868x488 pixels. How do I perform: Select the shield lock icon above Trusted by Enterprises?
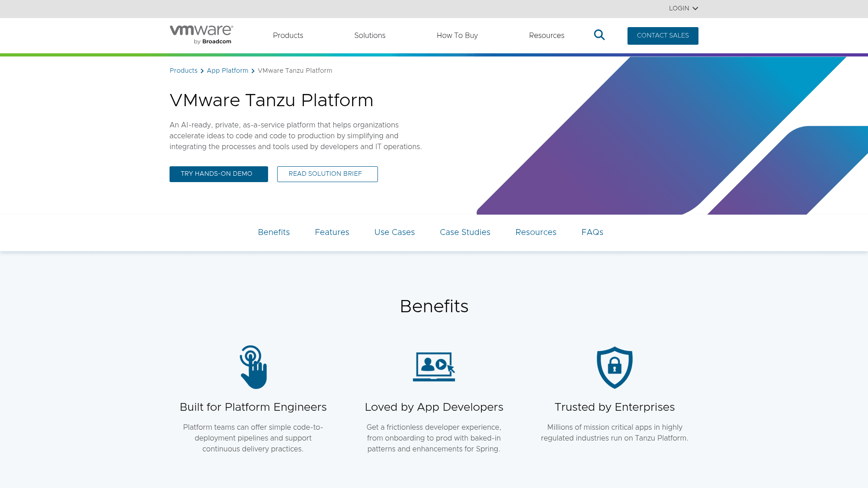click(x=614, y=367)
